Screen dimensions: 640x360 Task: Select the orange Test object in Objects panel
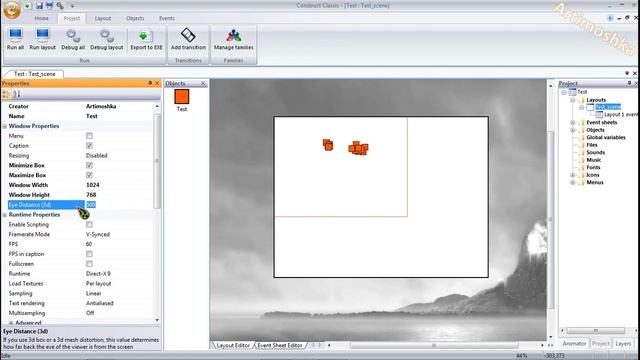(x=182, y=97)
